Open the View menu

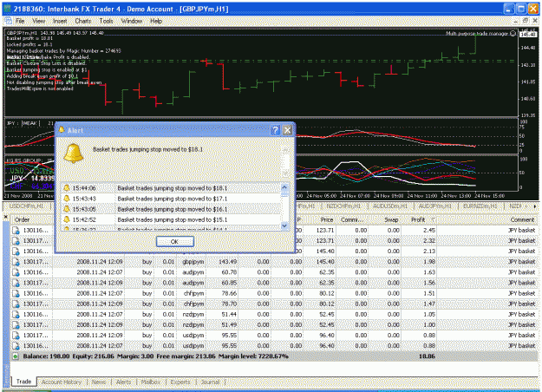pyautogui.click(x=39, y=21)
